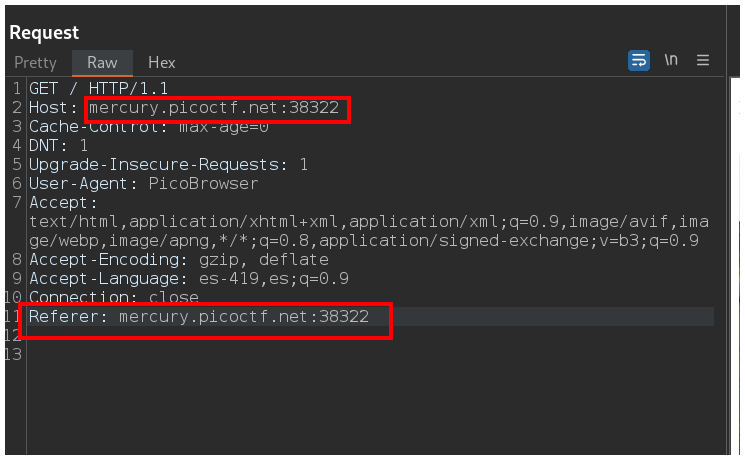Click line number 13 in the gutter
This screenshot has height=460, width=745.
12,355
